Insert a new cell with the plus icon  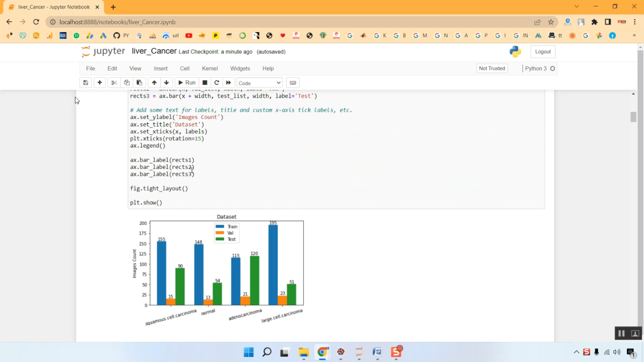[99, 82]
